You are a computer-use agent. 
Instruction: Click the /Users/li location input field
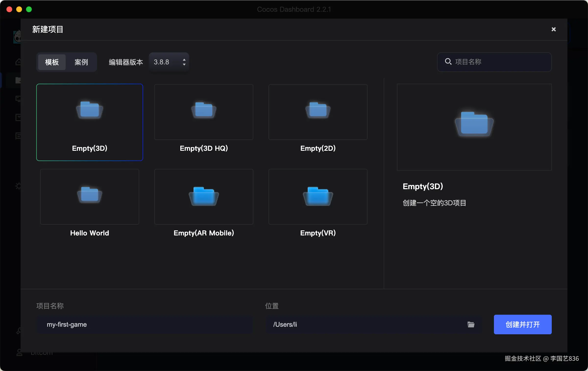click(x=365, y=325)
